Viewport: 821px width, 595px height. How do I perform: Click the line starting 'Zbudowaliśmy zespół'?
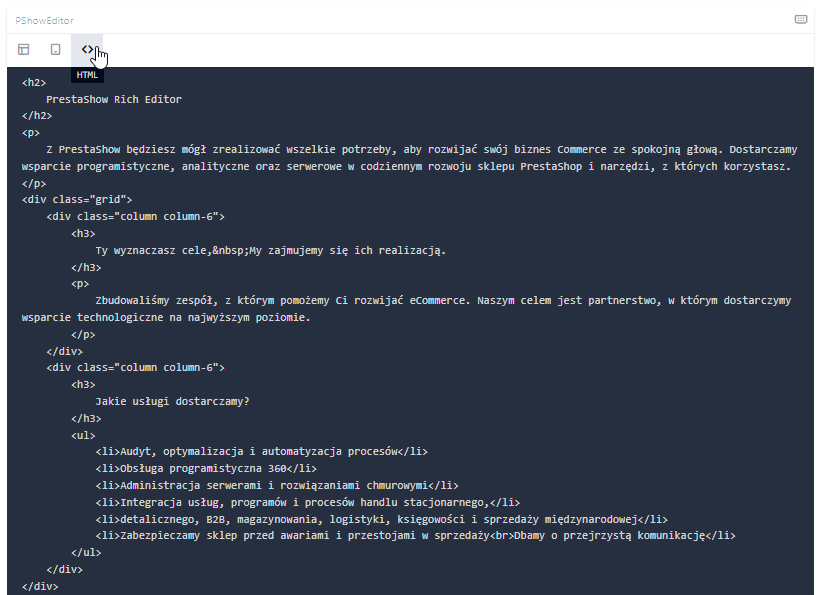pyautogui.click(x=443, y=301)
